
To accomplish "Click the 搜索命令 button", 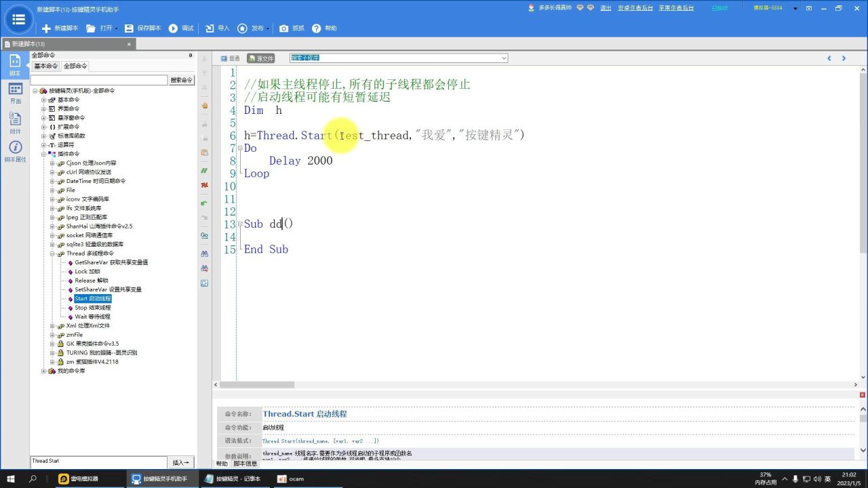I will point(181,80).
